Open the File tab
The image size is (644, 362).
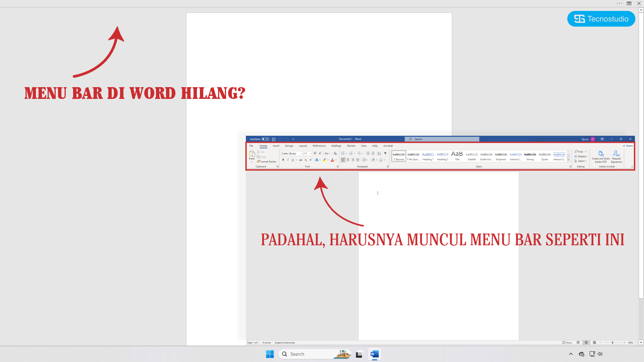pyautogui.click(x=251, y=146)
